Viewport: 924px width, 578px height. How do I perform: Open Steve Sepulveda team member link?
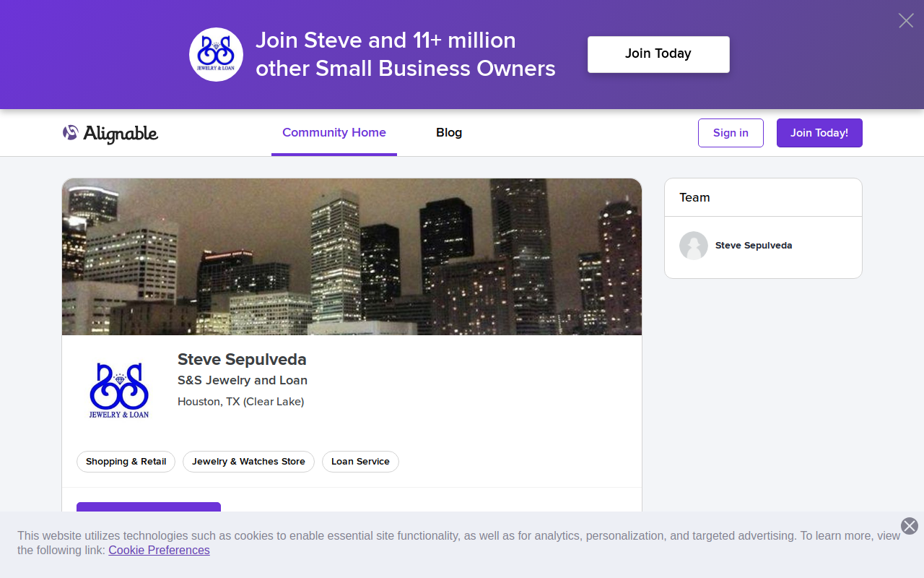(x=754, y=246)
